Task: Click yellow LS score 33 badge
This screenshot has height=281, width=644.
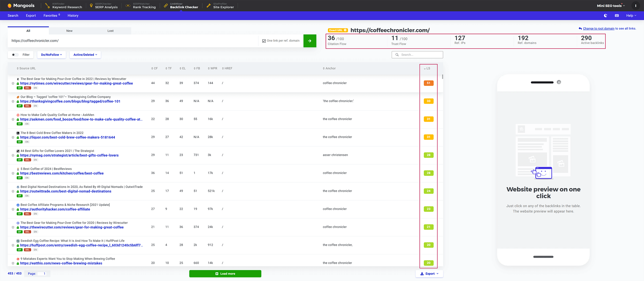Action: pyautogui.click(x=429, y=101)
